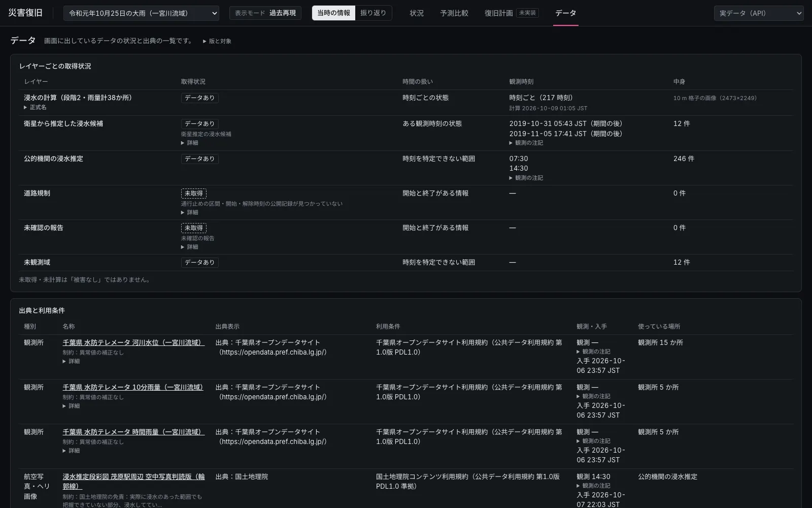Select the 当時の情報 view toggle

333,13
